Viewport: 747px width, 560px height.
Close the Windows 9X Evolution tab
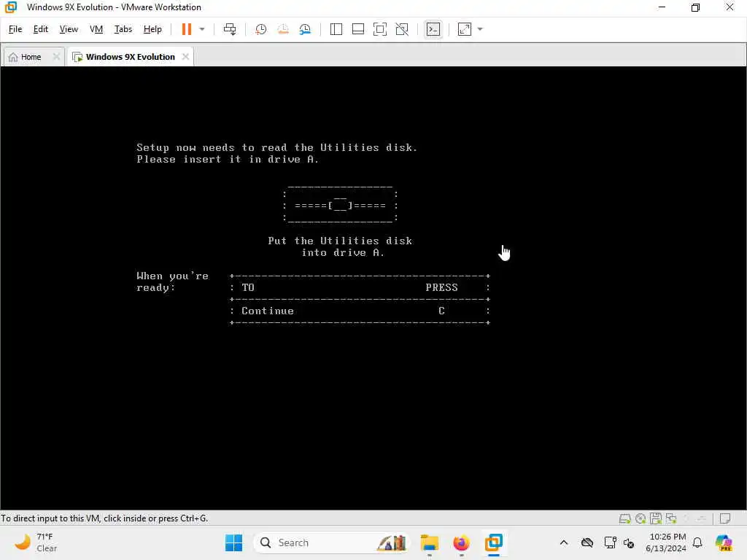tap(185, 57)
